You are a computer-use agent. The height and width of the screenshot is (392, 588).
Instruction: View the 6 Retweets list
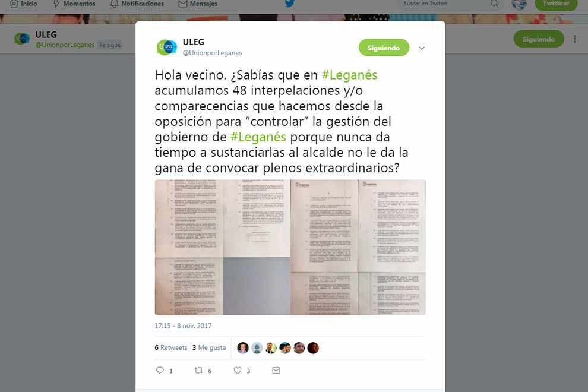click(171, 347)
